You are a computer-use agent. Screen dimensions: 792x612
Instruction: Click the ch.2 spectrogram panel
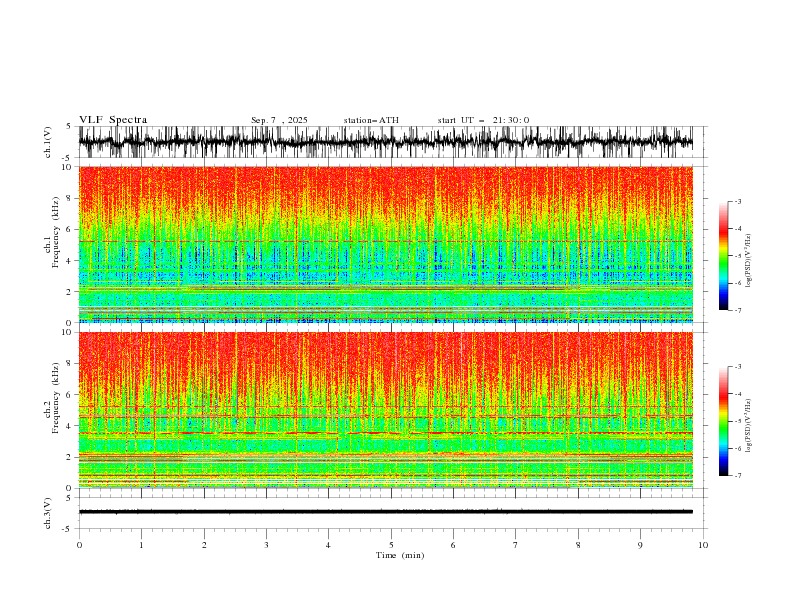[x=386, y=410]
